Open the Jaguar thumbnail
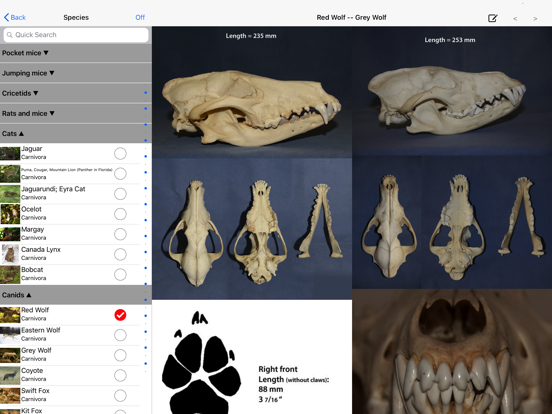Screen dimensions: 552x414 click(10, 153)
